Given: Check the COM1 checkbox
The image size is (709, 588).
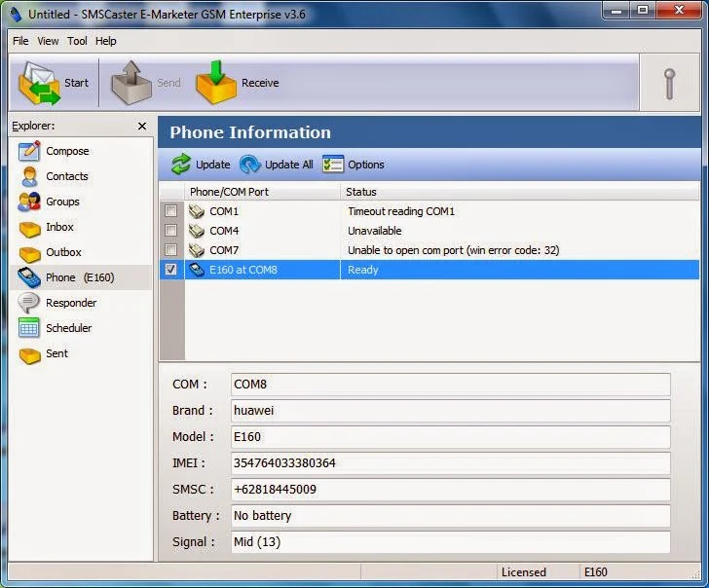Looking at the screenshot, I should (171, 210).
